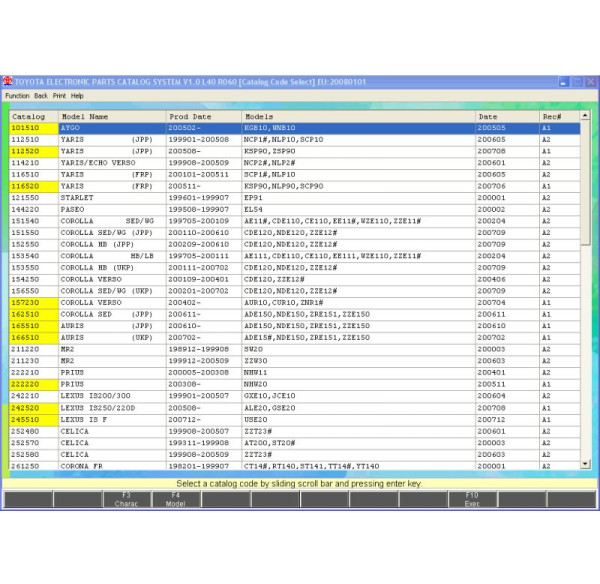Viewport: 600px width, 584px height.
Task: Click scrollbar down arrow in catalog list
Action: pos(586,464)
